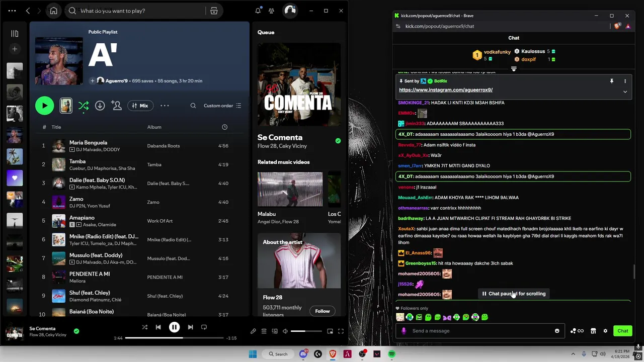The image size is (644, 362).
Task: Enter Spotify full screen mode
Action: point(341,331)
